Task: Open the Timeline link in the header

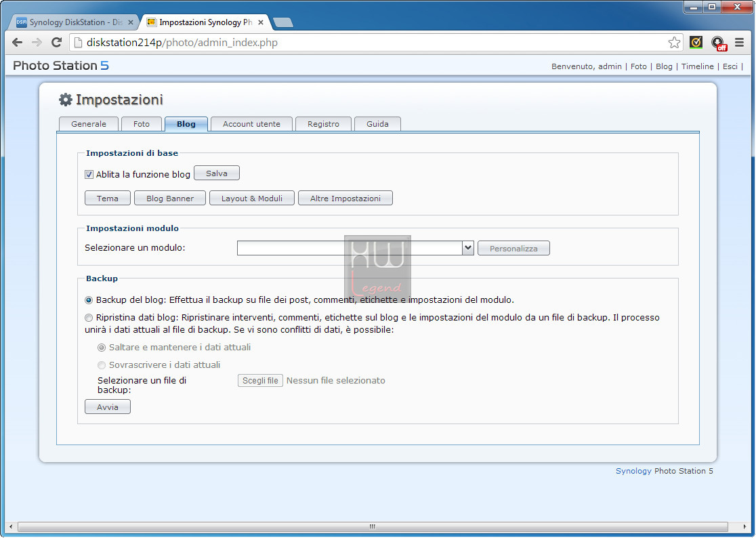Action: click(x=697, y=66)
